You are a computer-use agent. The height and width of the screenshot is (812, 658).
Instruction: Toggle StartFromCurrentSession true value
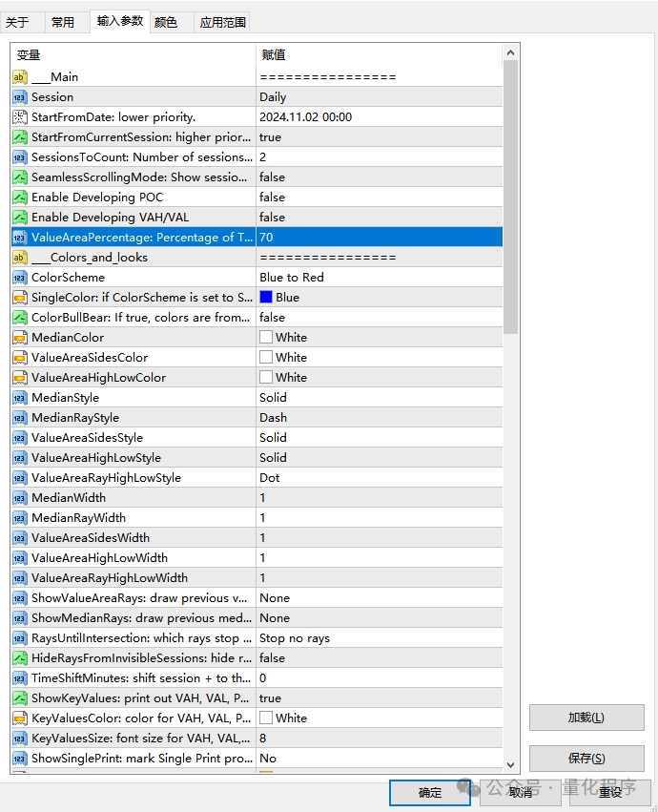379,137
